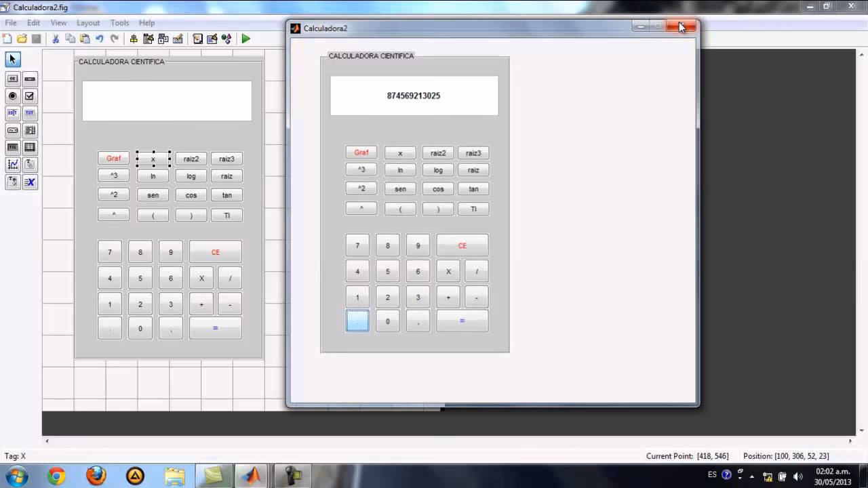Select the Check Box palette tool
This screenshot has height=488, width=868.
[30, 96]
